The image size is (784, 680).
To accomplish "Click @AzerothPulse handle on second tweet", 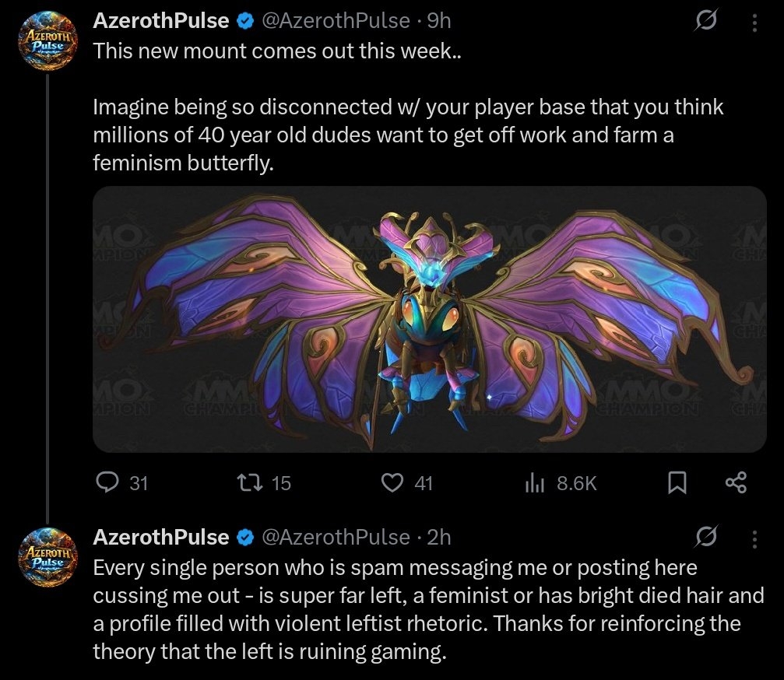I will tap(335, 537).
